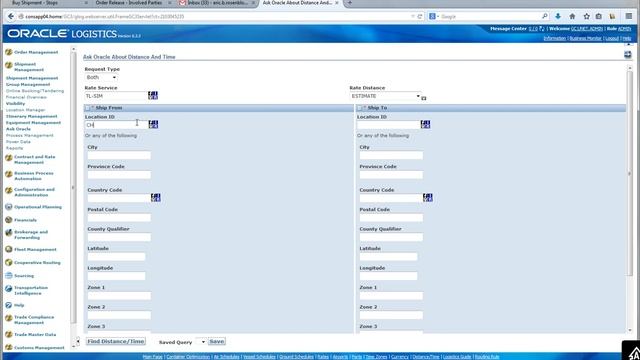The width and height of the screenshot is (640, 360).
Task: Click Information link in header
Action: (x=554, y=38)
